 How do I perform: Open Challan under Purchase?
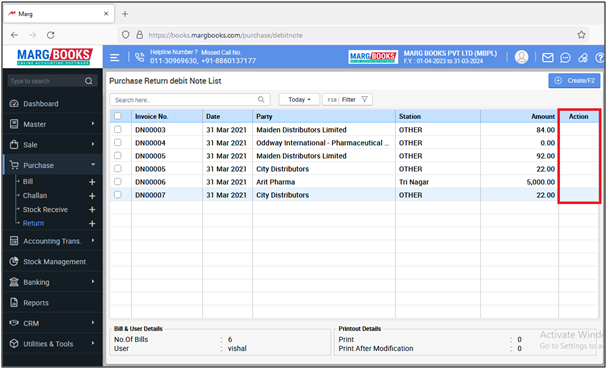[35, 195]
